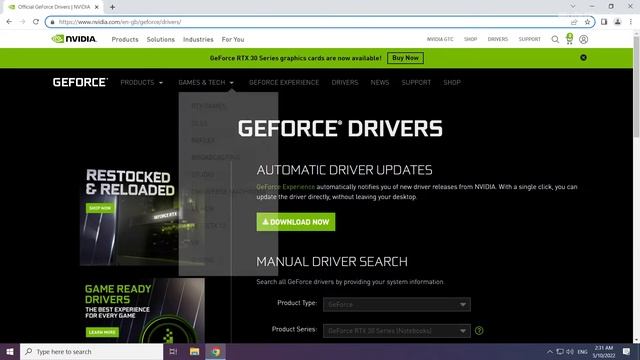This screenshot has height=360, width=640.
Task: Open the notification center icon
Action: pyautogui.click(x=626, y=351)
